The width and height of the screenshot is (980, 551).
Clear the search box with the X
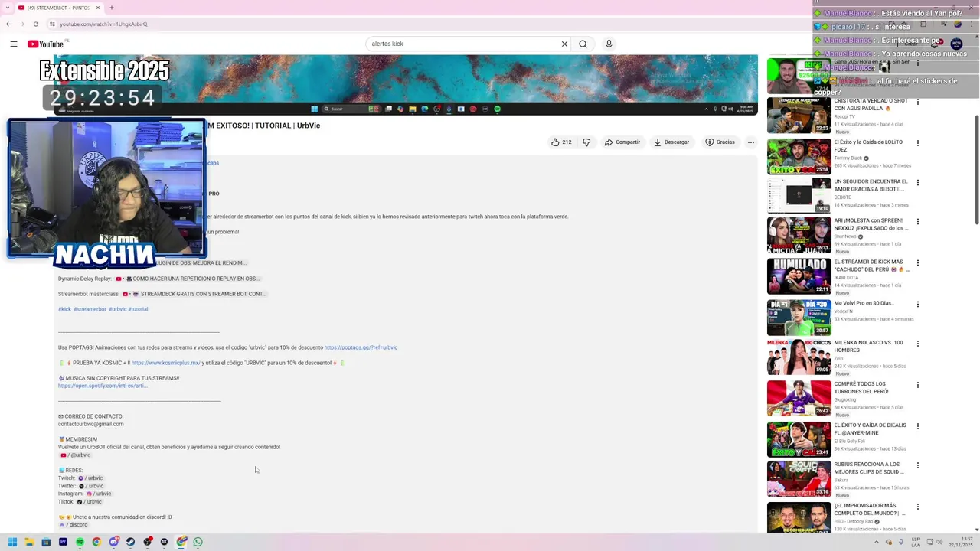coord(564,44)
